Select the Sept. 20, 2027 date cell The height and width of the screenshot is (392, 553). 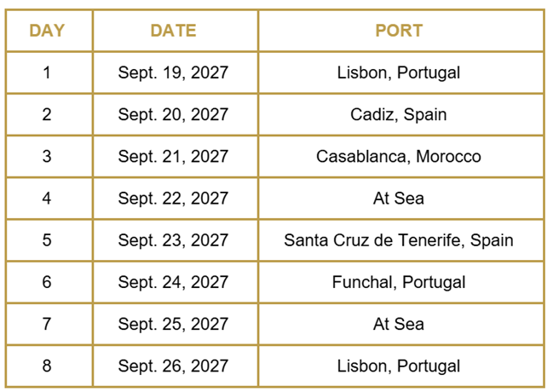pos(173,114)
